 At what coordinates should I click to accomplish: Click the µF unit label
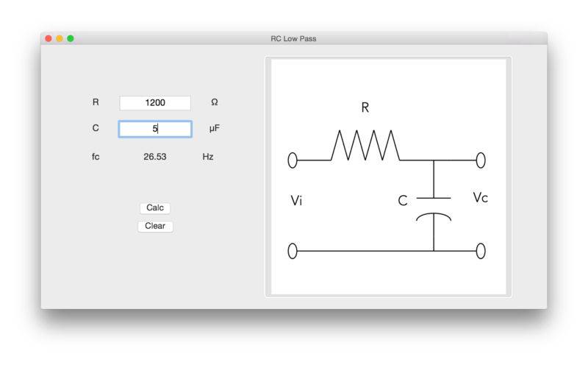point(214,128)
